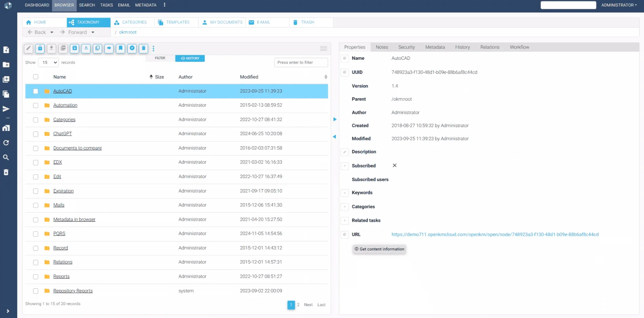Check the AutoCAD row checkbox

36,91
